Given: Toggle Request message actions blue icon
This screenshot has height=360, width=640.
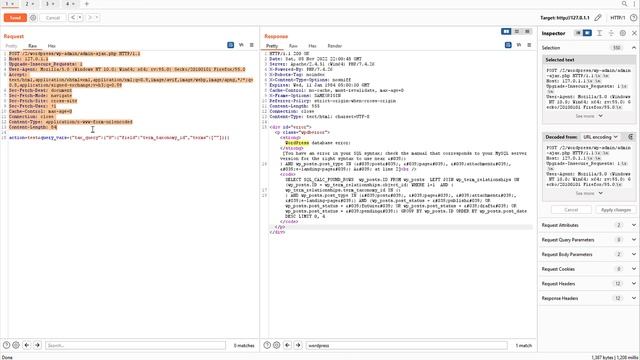Looking at the screenshot, I should tap(231, 45).
